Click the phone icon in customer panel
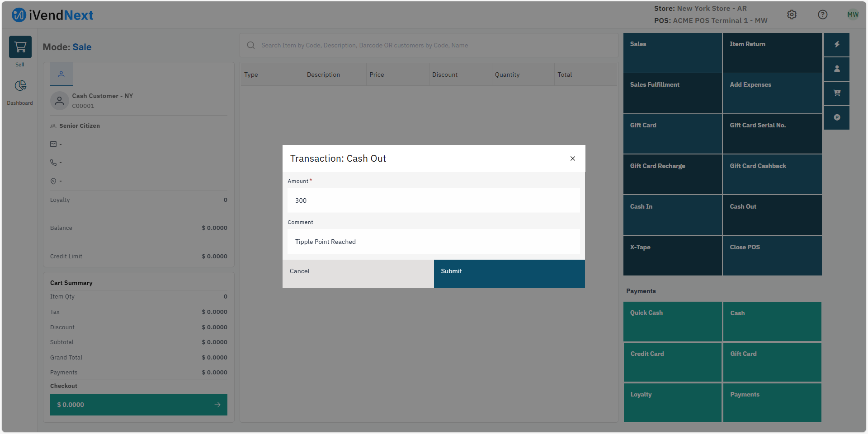868x434 pixels. click(x=53, y=163)
